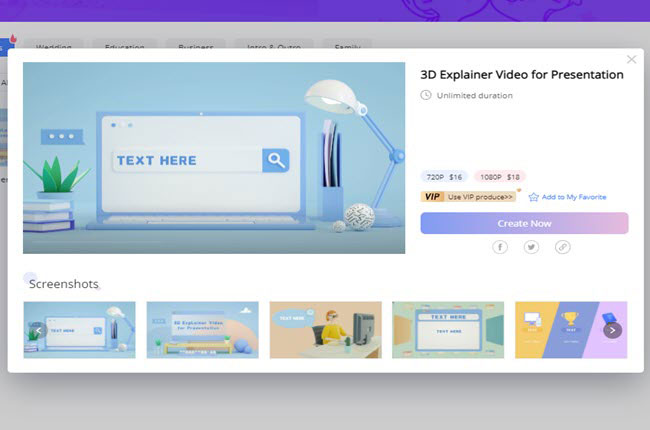Image resolution: width=650 pixels, height=430 pixels.
Task: Share on Twitter icon
Action: [531, 247]
